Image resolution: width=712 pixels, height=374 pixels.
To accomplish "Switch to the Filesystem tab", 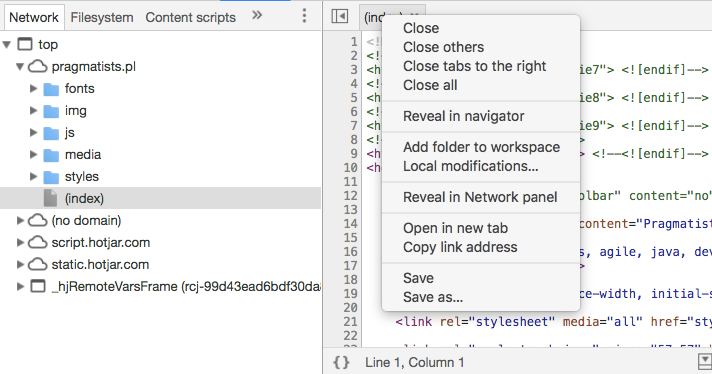I will (x=102, y=17).
